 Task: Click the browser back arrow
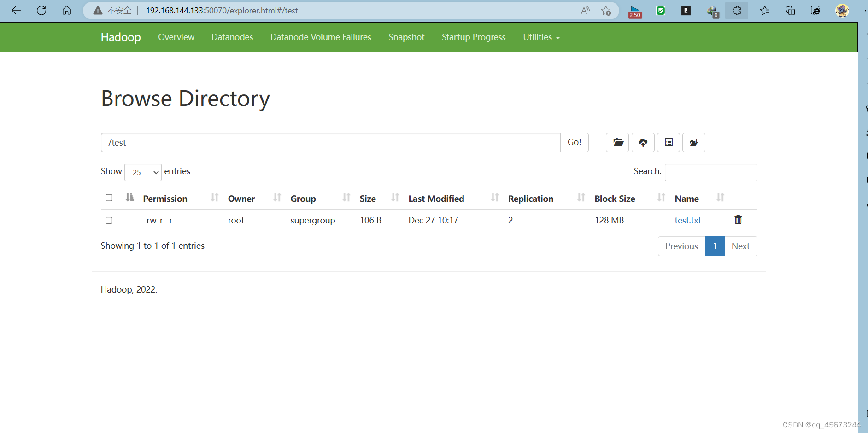coord(16,10)
